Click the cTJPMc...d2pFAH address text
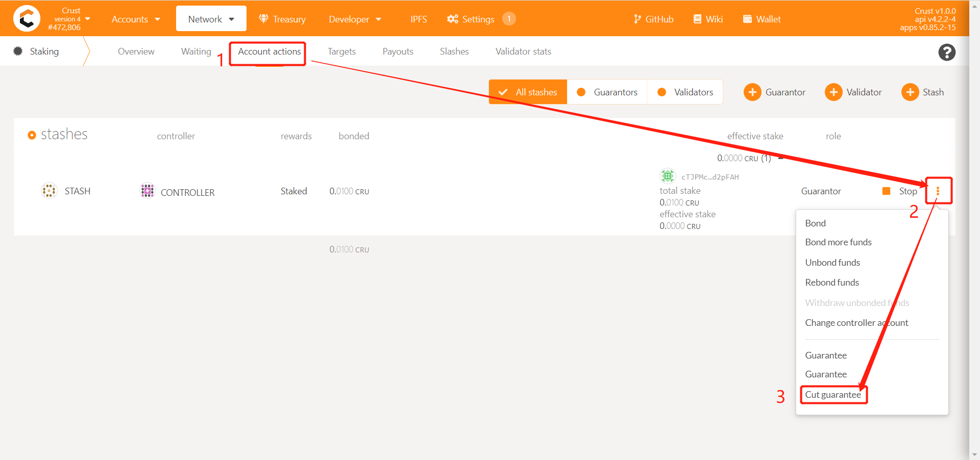 point(710,177)
